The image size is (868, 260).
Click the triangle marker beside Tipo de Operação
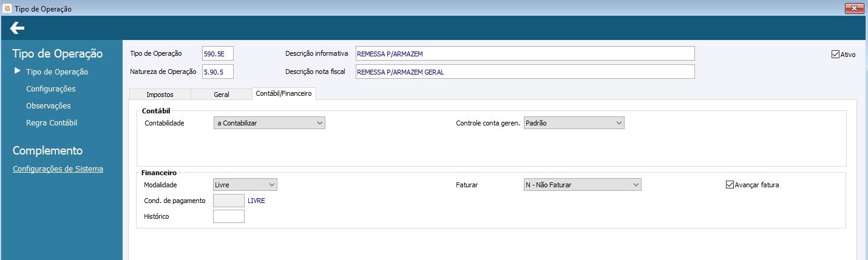[18, 71]
